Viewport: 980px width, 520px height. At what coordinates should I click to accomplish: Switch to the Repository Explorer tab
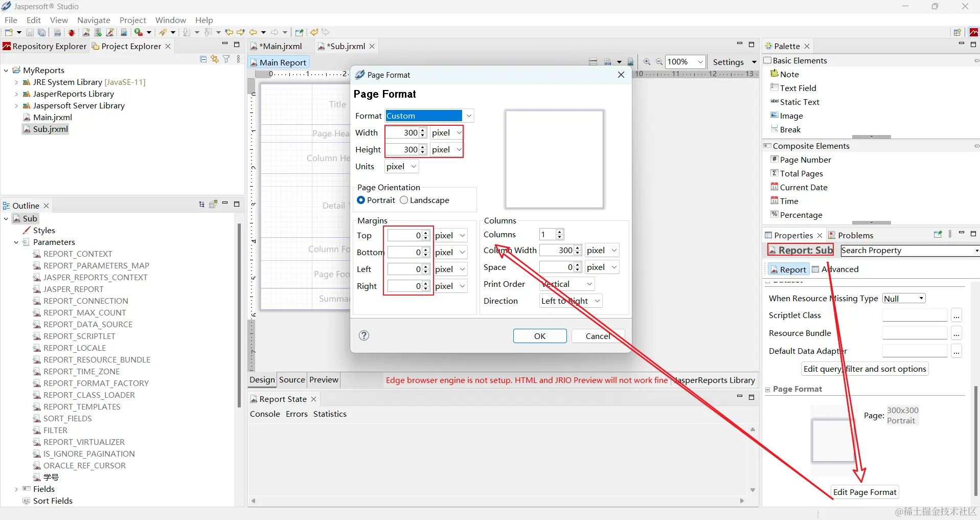44,46
